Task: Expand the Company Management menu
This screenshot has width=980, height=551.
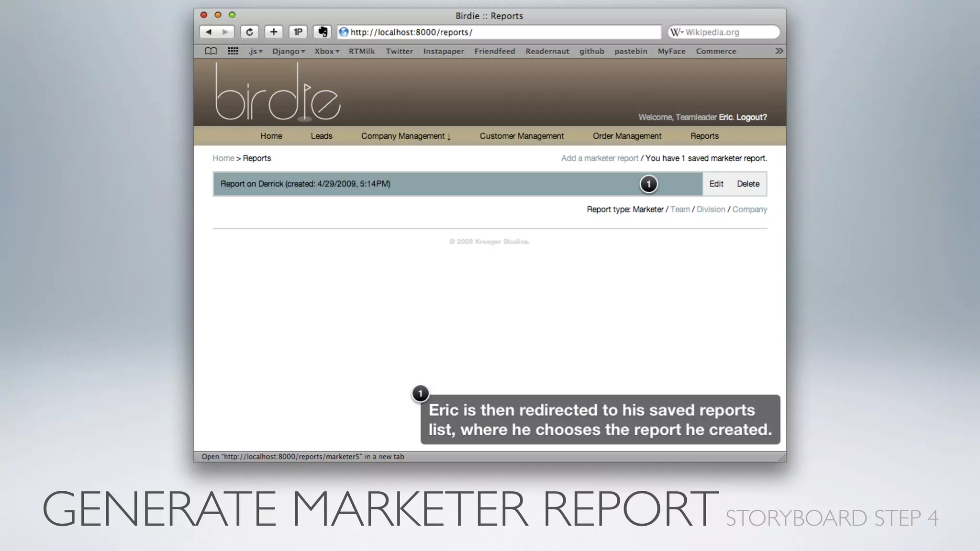Action: (406, 136)
